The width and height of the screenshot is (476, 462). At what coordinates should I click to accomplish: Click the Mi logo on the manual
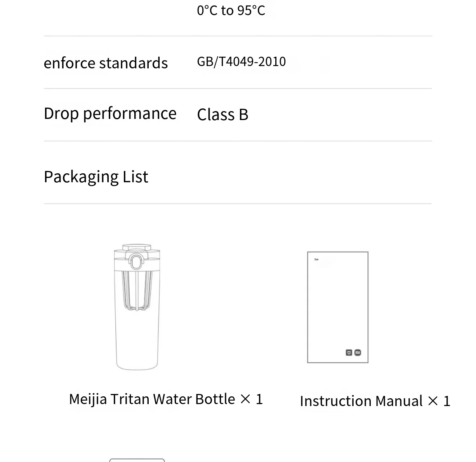coord(358,352)
